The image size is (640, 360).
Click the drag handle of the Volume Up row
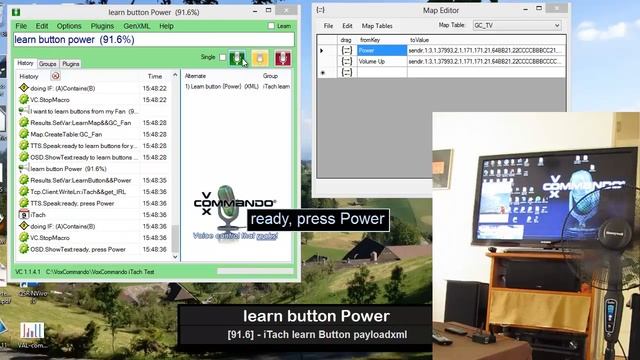[x=347, y=62]
